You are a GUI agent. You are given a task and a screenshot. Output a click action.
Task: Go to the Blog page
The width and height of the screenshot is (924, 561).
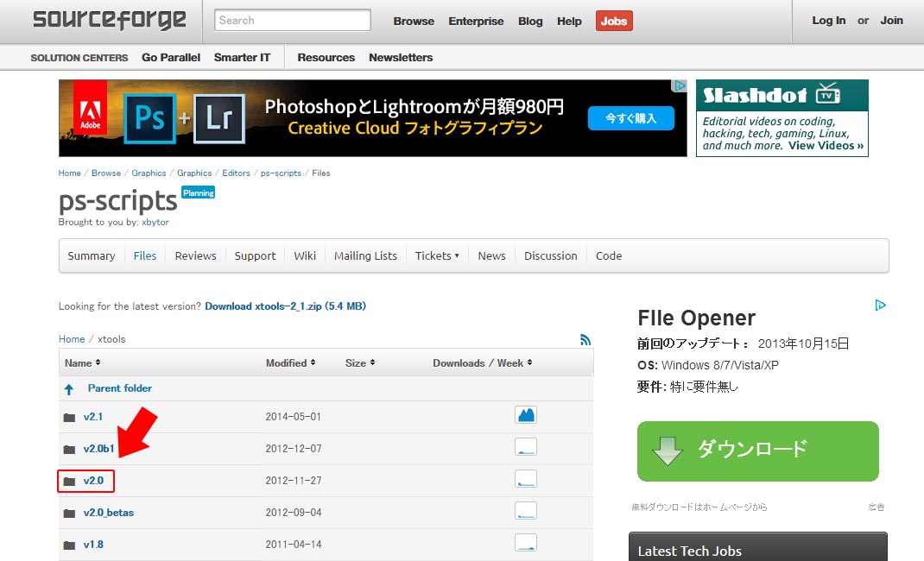pos(530,22)
